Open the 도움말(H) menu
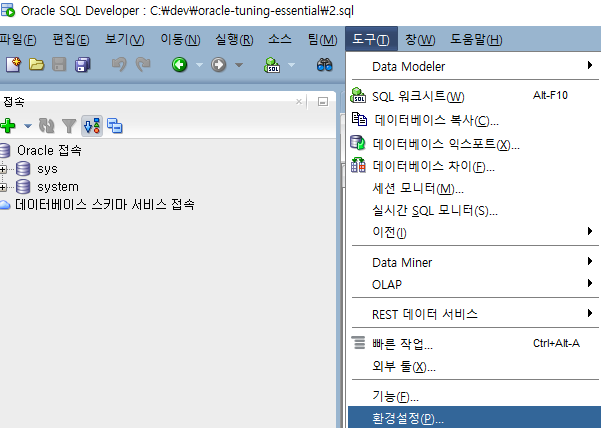This screenshot has height=428, width=601. (x=476, y=39)
